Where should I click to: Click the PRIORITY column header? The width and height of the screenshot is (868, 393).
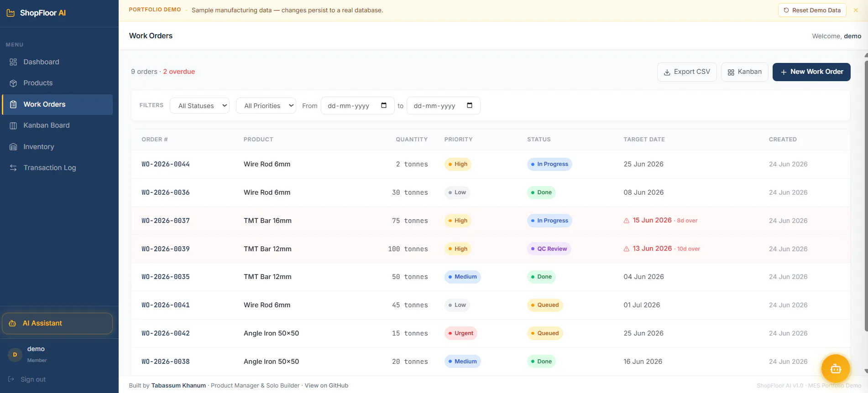[458, 140]
